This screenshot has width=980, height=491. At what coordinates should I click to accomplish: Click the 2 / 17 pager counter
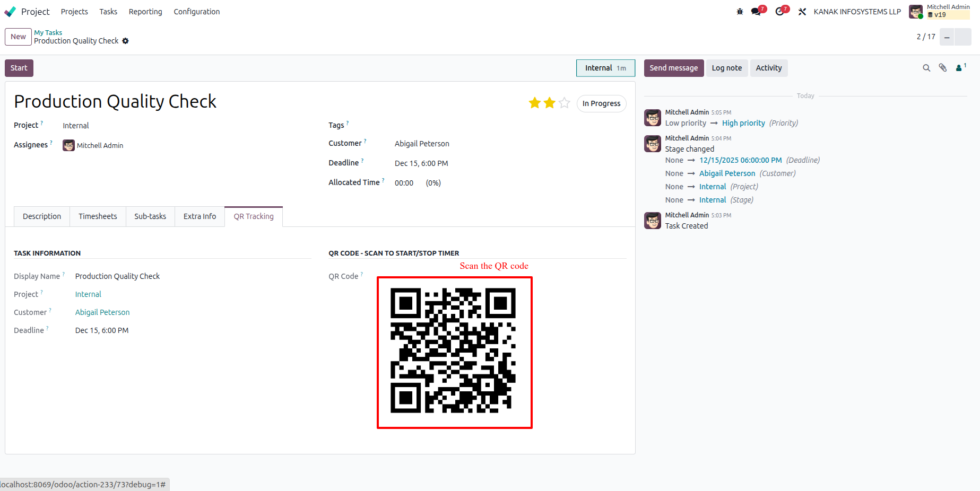[x=926, y=37]
